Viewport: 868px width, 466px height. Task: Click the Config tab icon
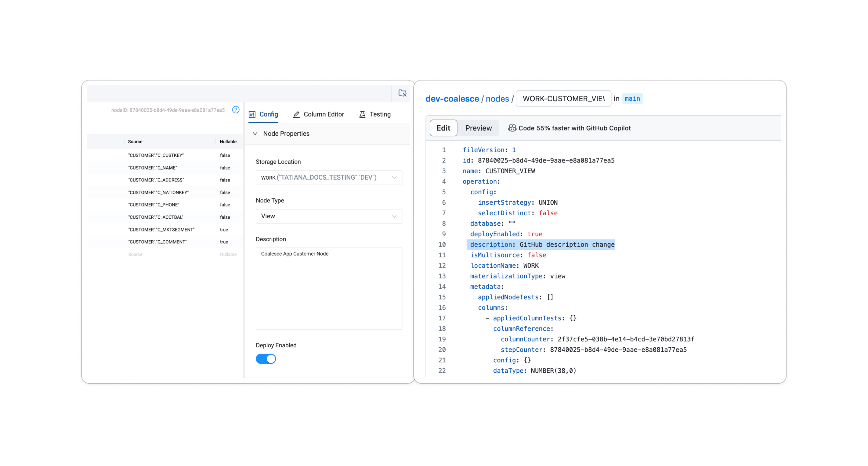[253, 114]
